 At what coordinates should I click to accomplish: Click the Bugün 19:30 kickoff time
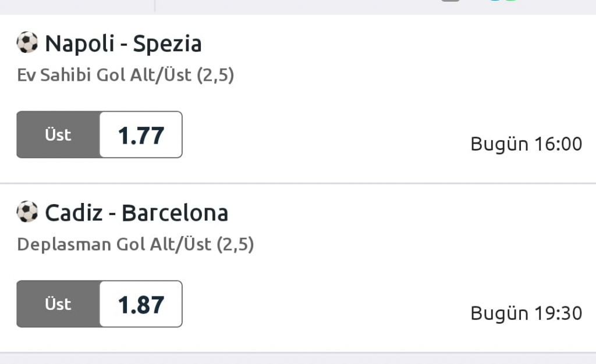pyautogui.click(x=526, y=313)
